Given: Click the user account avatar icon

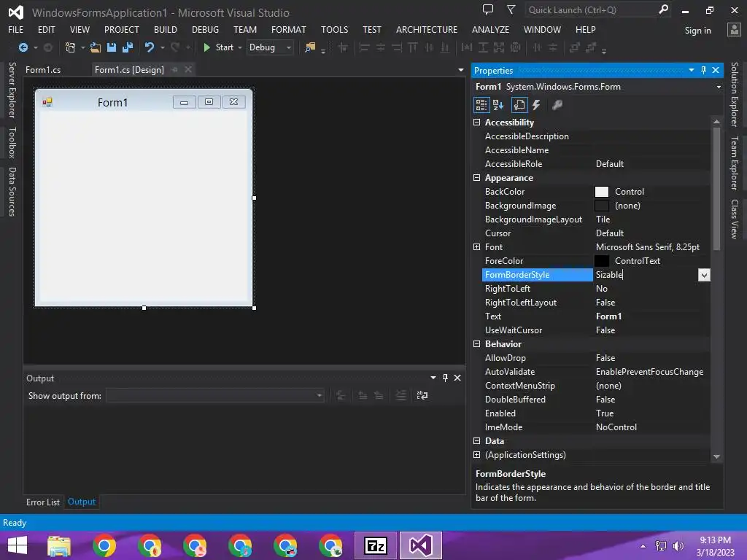Looking at the screenshot, I should pos(734,29).
